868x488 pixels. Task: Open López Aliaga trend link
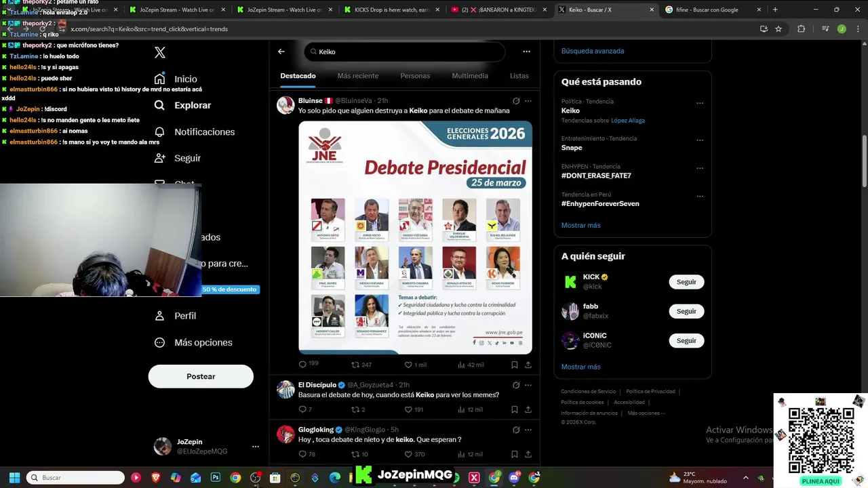tap(628, 121)
